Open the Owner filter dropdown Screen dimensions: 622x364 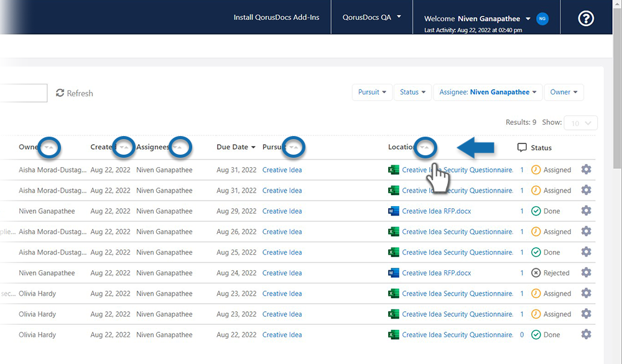(x=564, y=92)
